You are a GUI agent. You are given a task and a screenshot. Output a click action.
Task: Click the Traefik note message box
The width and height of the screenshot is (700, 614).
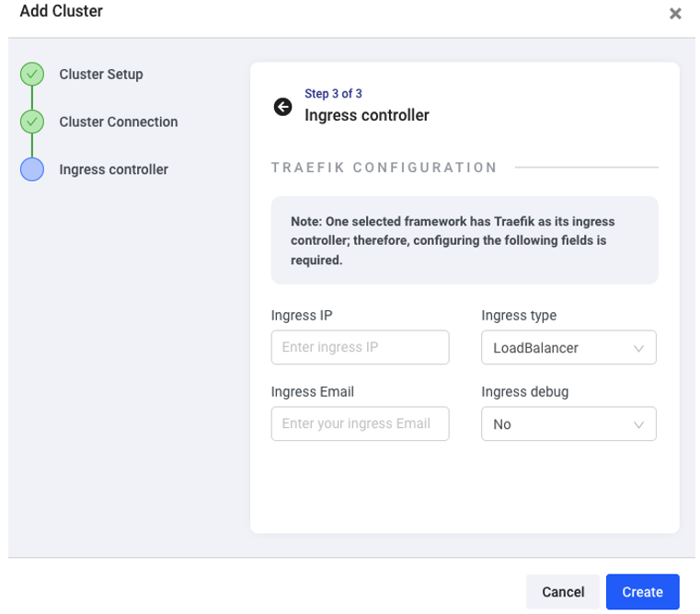point(465,240)
